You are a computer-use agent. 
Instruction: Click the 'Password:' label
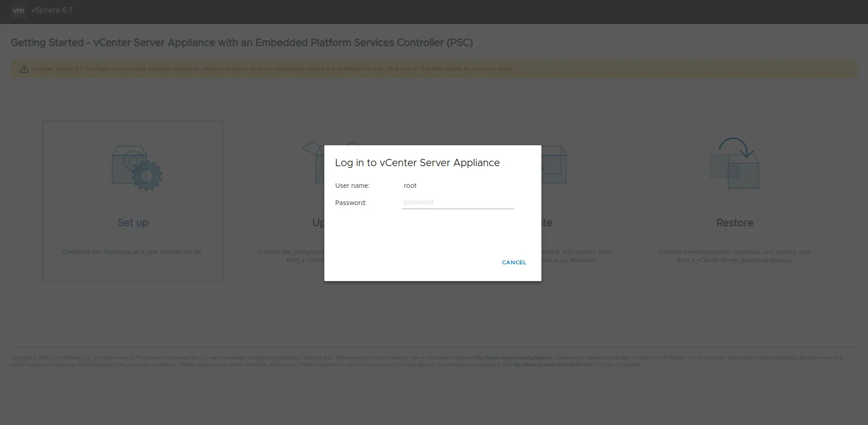351,203
